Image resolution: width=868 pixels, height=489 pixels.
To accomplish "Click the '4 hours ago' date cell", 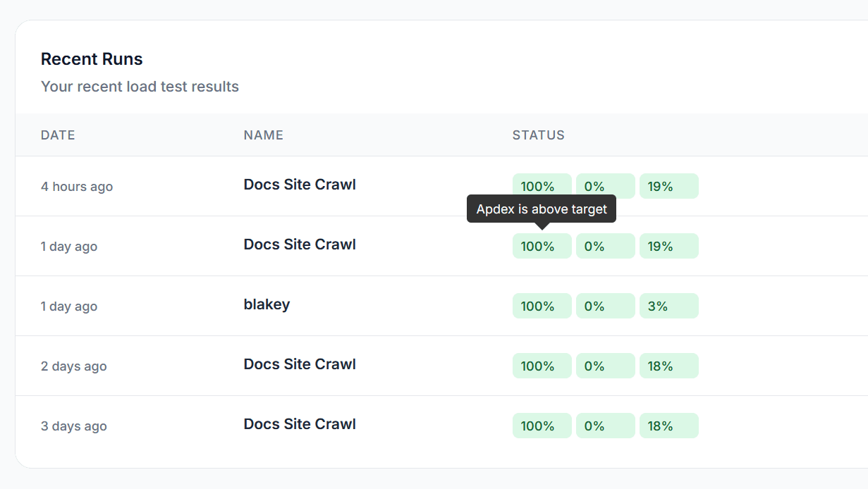I will click(77, 187).
